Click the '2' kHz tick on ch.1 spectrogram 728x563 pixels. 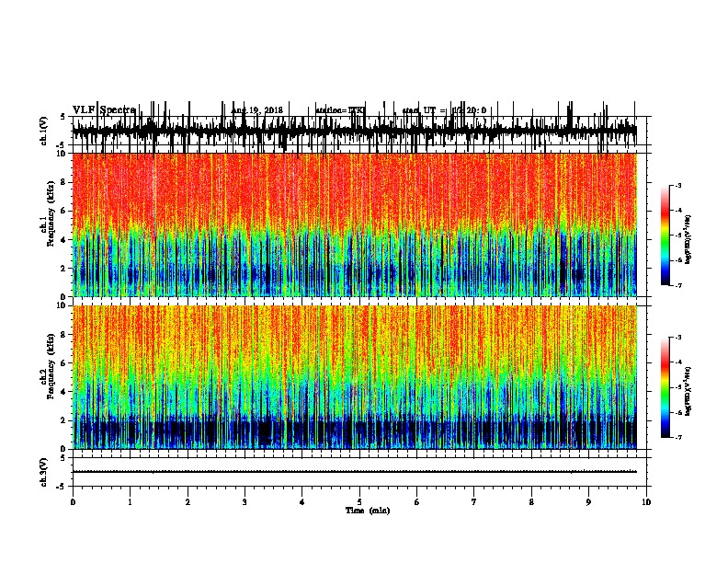pyautogui.click(x=63, y=268)
